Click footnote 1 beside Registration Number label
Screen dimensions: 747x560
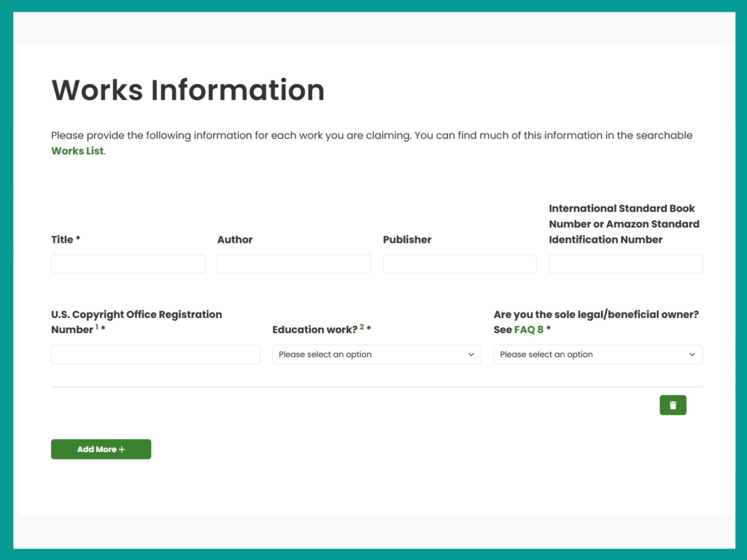96,327
